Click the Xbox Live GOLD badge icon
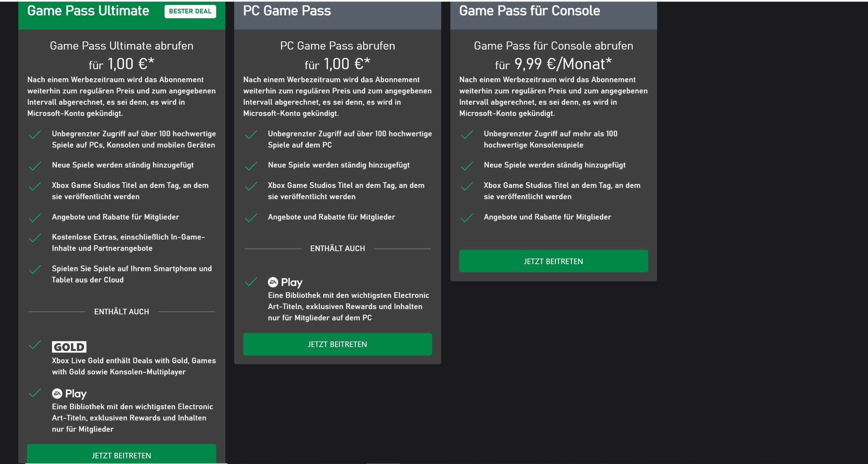The image size is (868, 464). click(69, 347)
